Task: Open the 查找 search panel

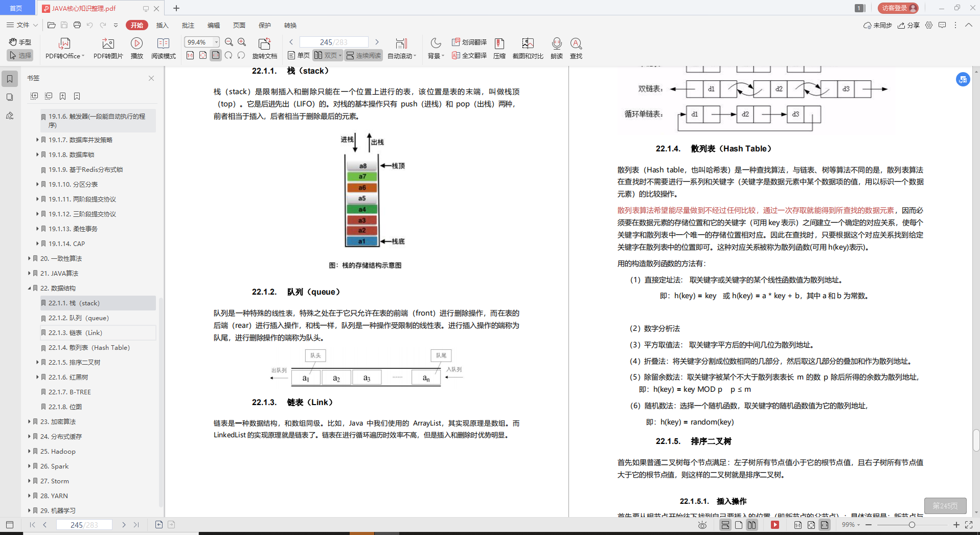Action: pos(576,48)
